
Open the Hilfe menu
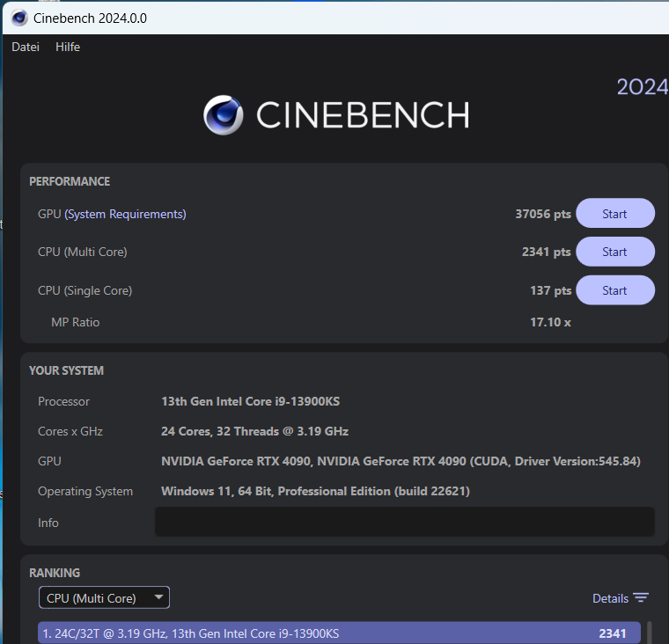pyautogui.click(x=68, y=47)
